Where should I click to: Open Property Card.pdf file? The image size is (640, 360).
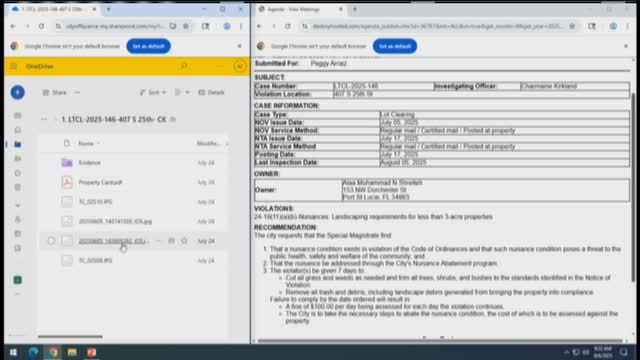(x=100, y=182)
